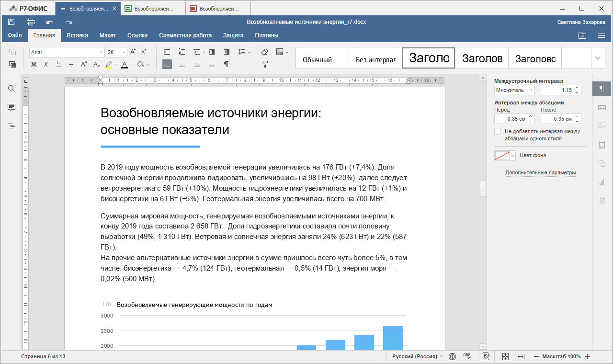Open Table settings in right sidebar

(x=602, y=108)
